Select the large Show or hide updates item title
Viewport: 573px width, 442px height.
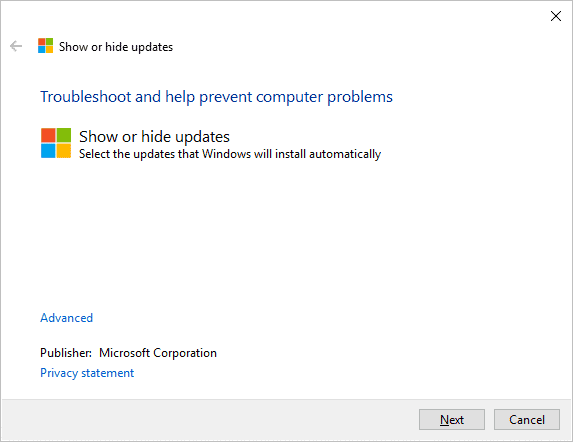point(154,137)
